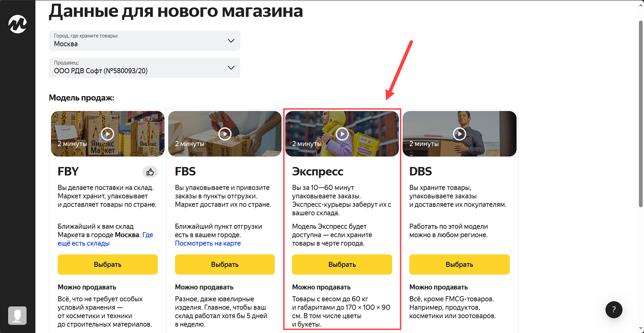644x333 pixels.
Task: Click the DBS heading text
Action: tap(420, 171)
